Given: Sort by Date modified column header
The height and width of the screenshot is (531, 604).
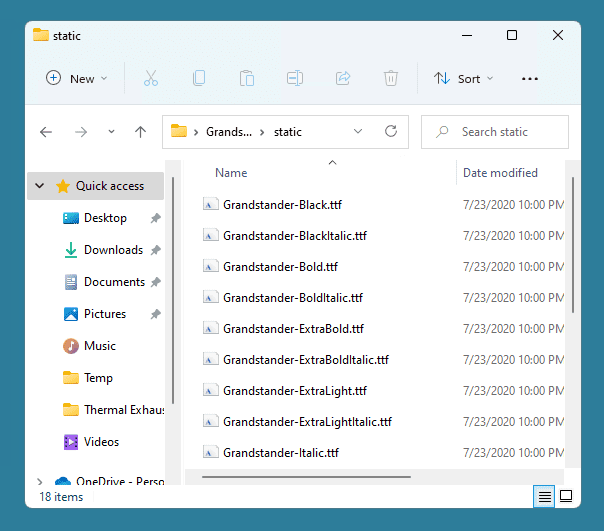Looking at the screenshot, I should point(500,173).
